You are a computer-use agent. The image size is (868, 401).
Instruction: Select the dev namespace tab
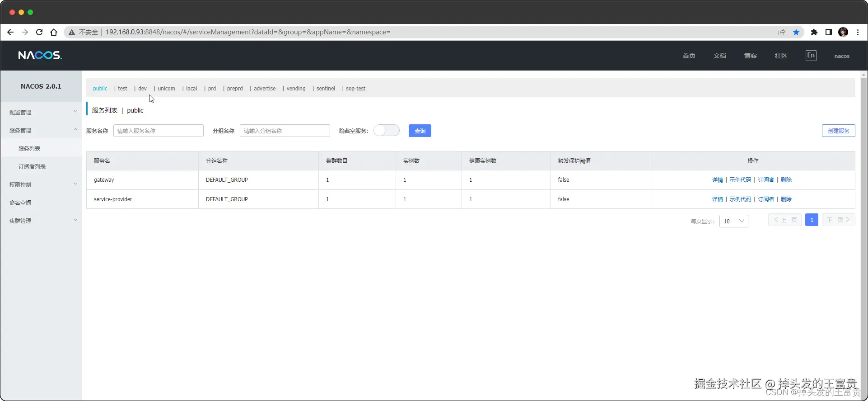tap(143, 89)
